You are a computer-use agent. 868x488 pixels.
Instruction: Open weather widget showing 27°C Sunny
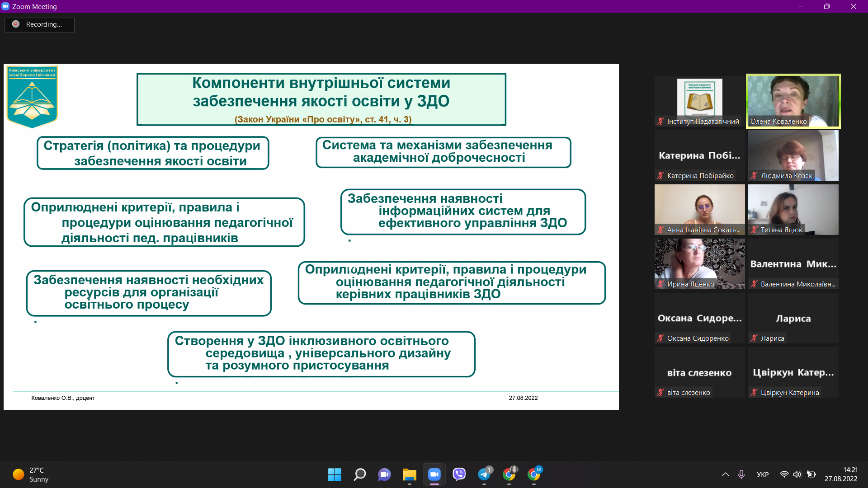click(31, 474)
